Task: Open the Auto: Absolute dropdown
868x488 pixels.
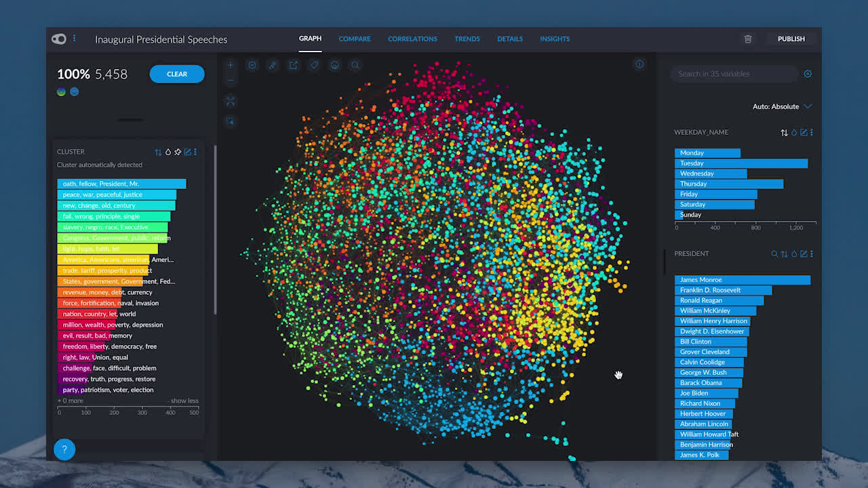Action: (783, 106)
